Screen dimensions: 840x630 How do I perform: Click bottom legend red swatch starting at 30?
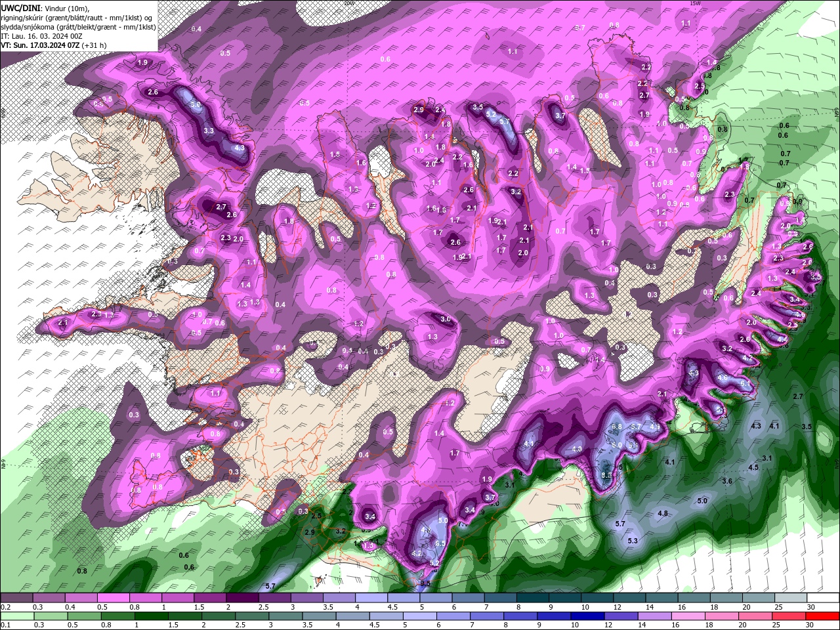tap(823, 616)
